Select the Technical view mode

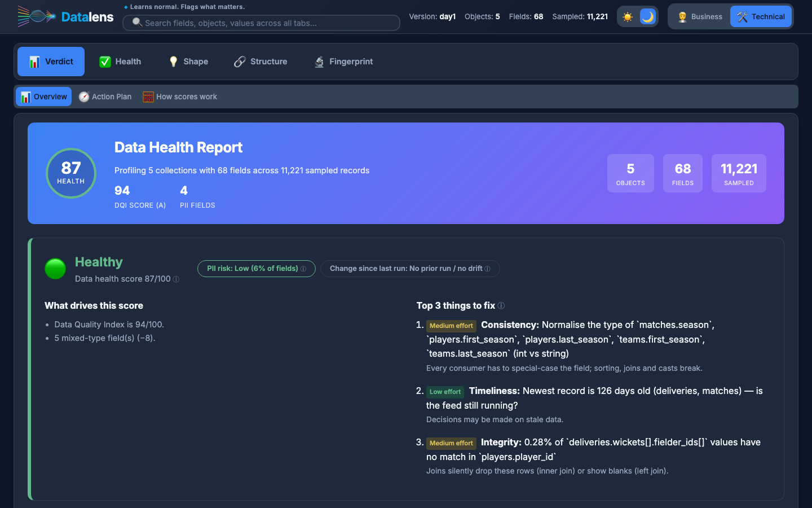tap(761, 16)
